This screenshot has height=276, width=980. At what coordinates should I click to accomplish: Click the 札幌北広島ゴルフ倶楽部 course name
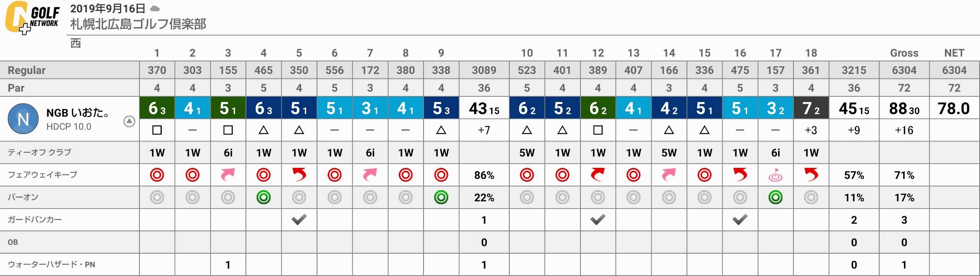point(138,24)
